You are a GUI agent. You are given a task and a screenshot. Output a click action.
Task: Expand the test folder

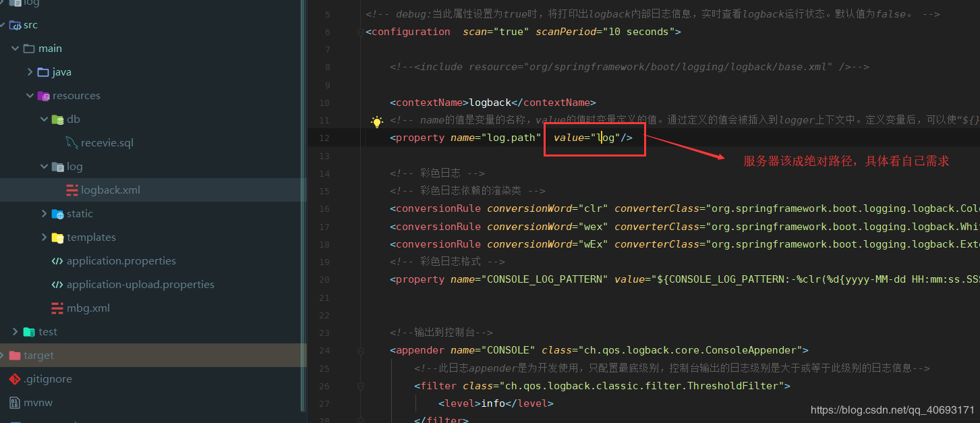point(16,332)
